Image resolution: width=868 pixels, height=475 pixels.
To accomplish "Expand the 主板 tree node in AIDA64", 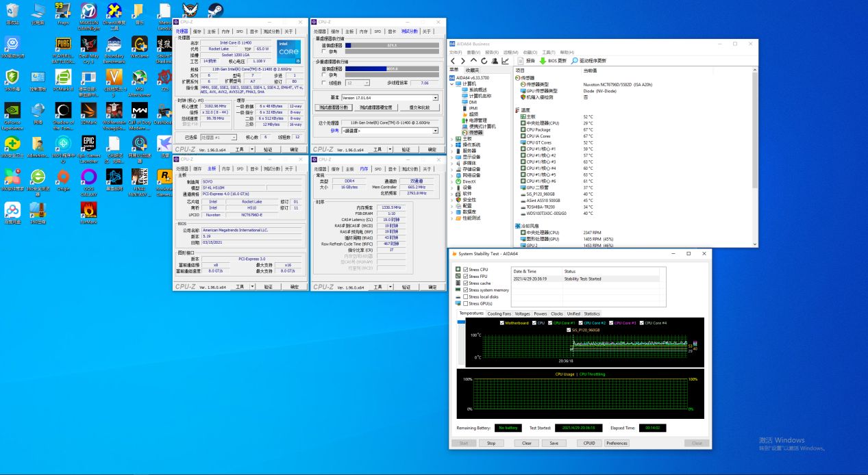I will (451, 138).
